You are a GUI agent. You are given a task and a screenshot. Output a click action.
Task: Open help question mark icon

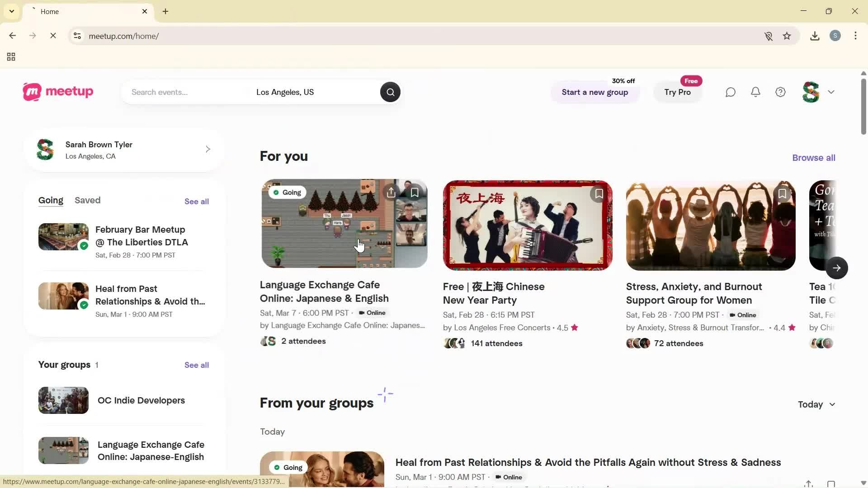(781, 92)
